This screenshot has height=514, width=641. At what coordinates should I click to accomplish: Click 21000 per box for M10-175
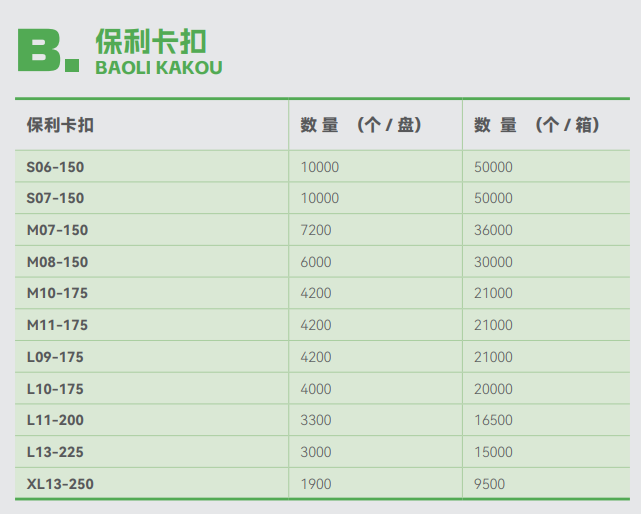(x=493, y=293)
